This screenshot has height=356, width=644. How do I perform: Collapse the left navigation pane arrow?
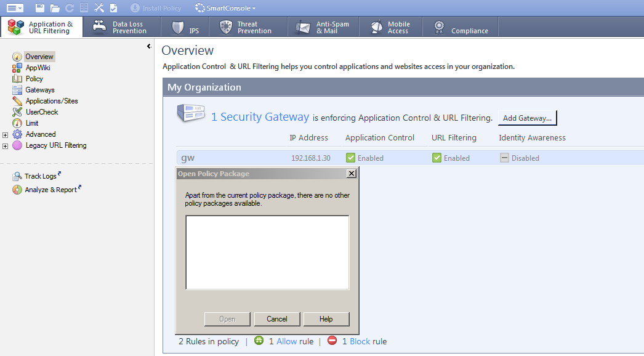pos(149,46)
